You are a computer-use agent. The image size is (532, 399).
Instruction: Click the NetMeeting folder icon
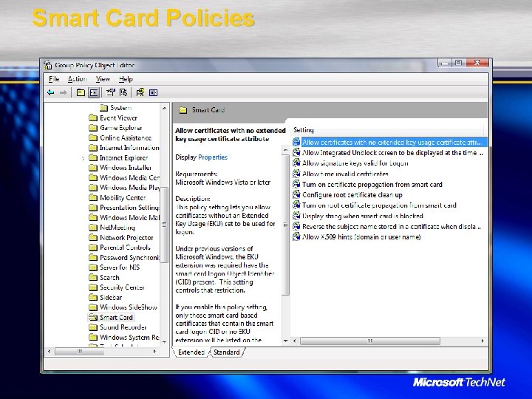(93, 228)
